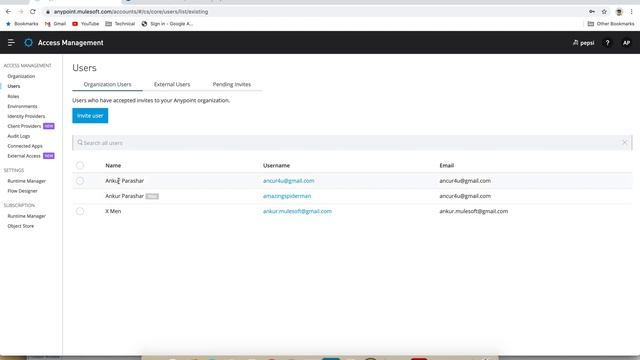Open the amazingspiderman username link
The height and width of the screenshot is (360, 640).
coord(287,196)
